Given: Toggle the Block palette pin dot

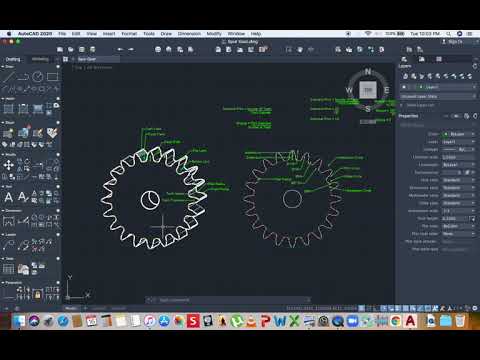Looking at the screenshot, I should pyautogui.click(x=58, y=123).
